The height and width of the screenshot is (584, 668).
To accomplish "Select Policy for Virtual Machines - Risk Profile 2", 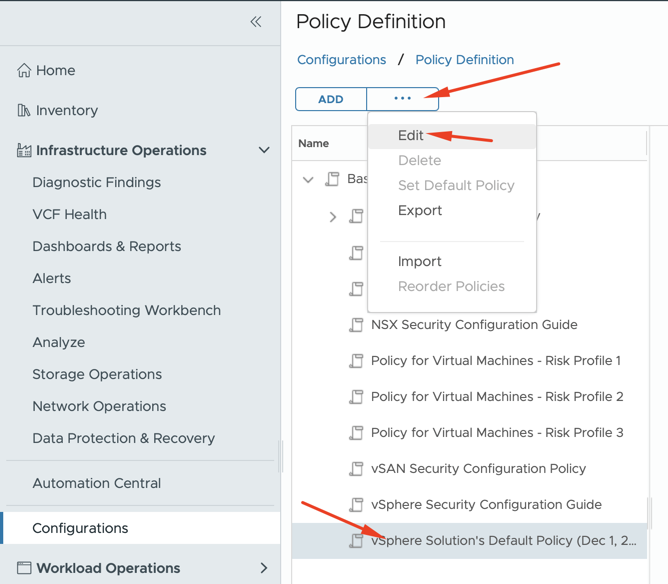I will tap(497, 397).
